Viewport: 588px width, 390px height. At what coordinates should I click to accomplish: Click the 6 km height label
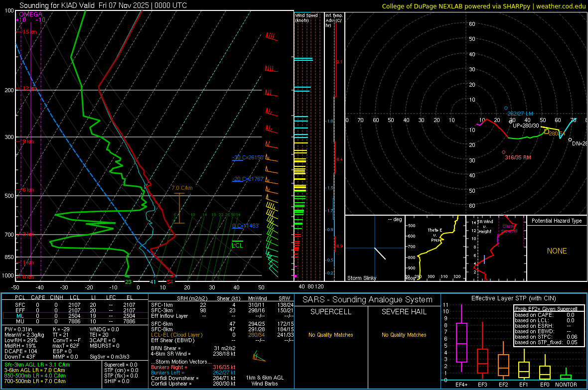click(x=28, y=190)
